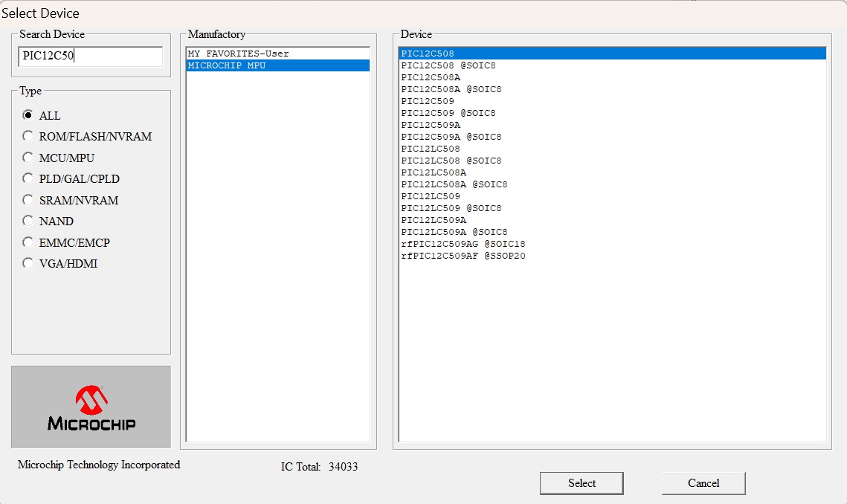The width and height of the screenshot is (847, 504).
Task: Select PIC12C508 device in list
Action: pos(428,54)
